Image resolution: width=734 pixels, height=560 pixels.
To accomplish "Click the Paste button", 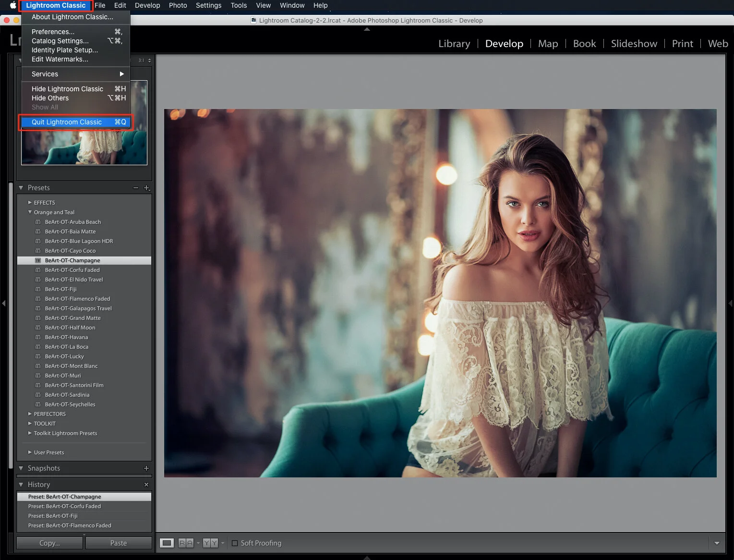I will pos(118,543).
